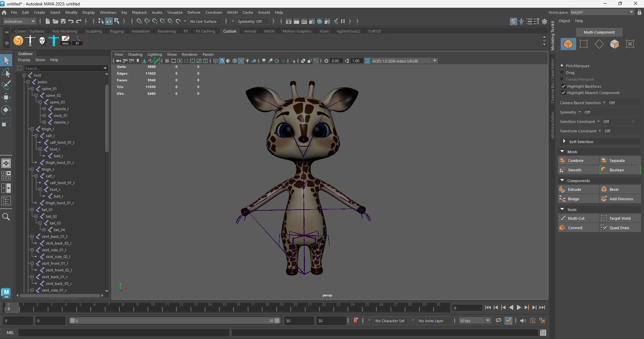Select UV mode in Modeling Toolkit
Viewport: 644px width, 339px height.
630,44
